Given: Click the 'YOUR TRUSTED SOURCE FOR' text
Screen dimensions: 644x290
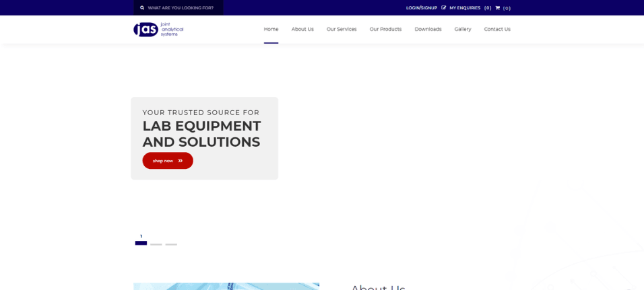Looking at the screenshot, I should [201, 112].
